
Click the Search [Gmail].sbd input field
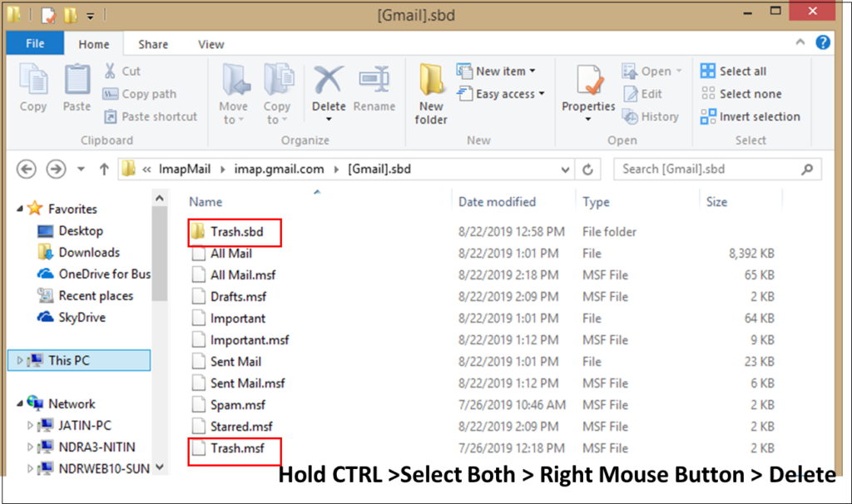point(711,170)
